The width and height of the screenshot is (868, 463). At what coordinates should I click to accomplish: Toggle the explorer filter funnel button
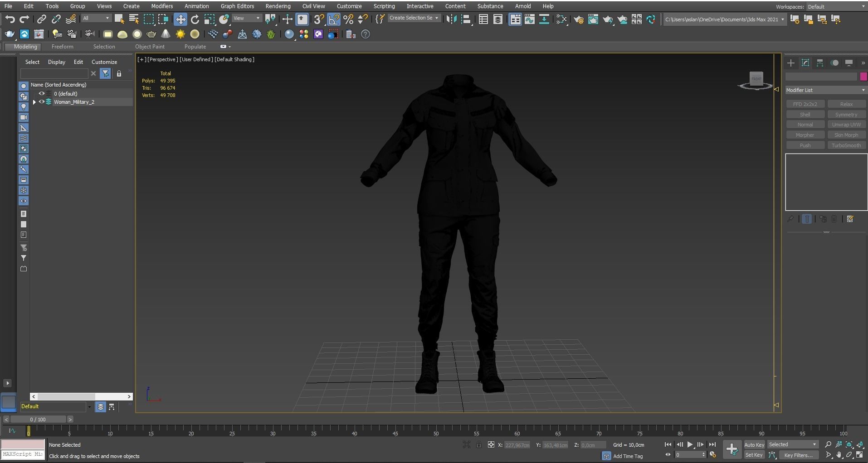(105, 73)
